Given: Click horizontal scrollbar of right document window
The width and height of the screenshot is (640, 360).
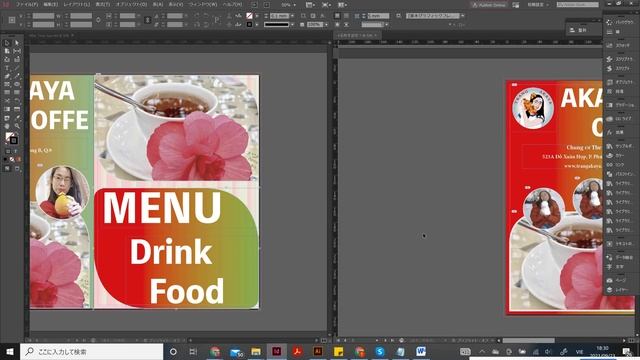Looking at the screenshot, I should point(528,340).
